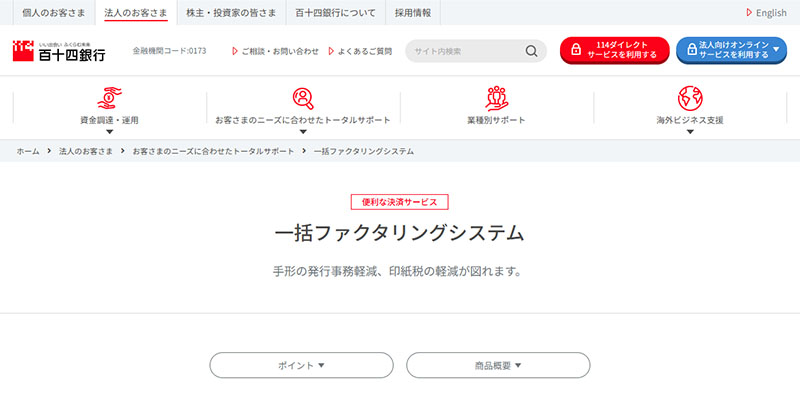This screenshot has height=400, width=800.
Task: Open 株主・投資家の皆さま tab
Action: (x=232, y=13)
